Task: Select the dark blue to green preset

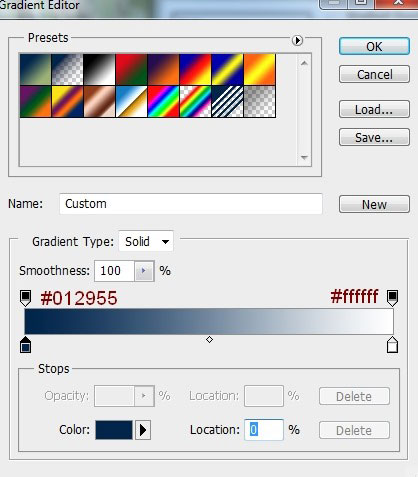Action: (35, 69)
